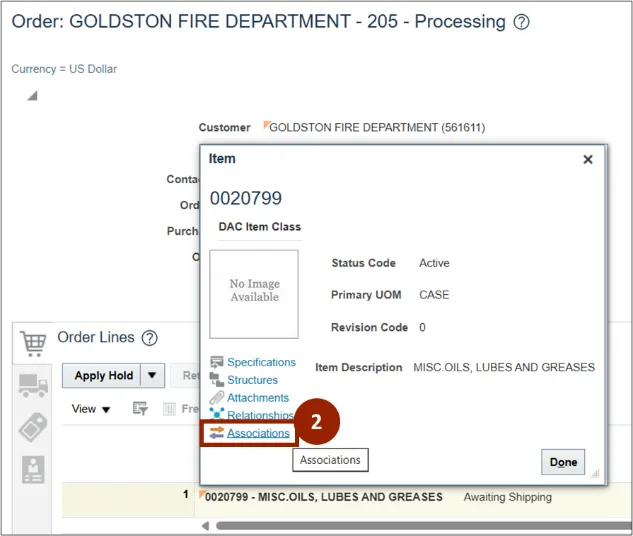Viewport: 633px width, 536px height.
Task: Click the horizontal scrollbar left arrow
Action: coord(205,526)
